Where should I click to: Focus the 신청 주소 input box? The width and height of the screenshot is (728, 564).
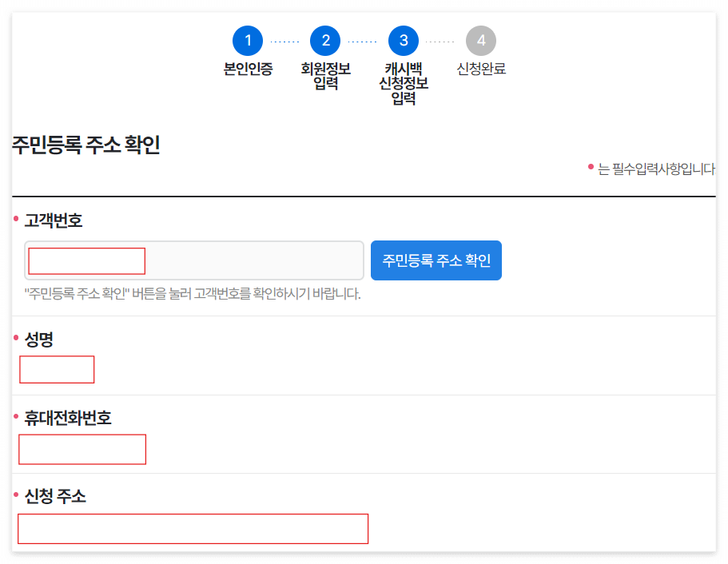point(192,529)
